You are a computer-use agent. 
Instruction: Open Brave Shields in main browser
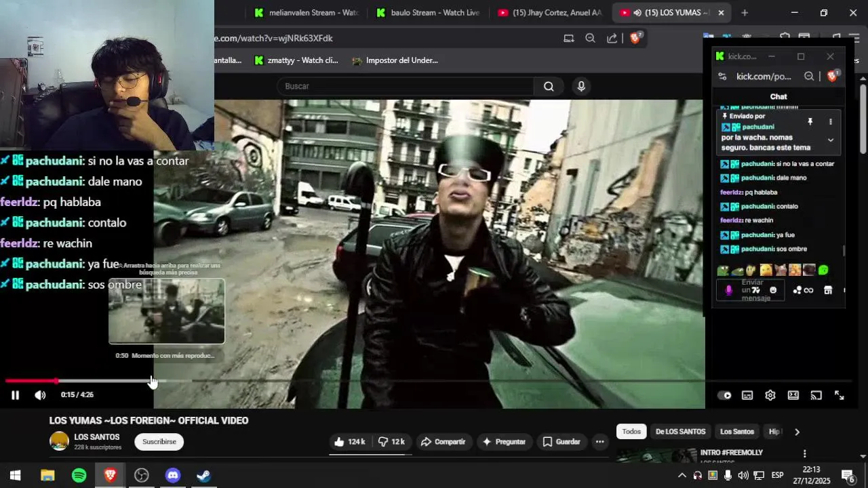(x=635, y=38)
